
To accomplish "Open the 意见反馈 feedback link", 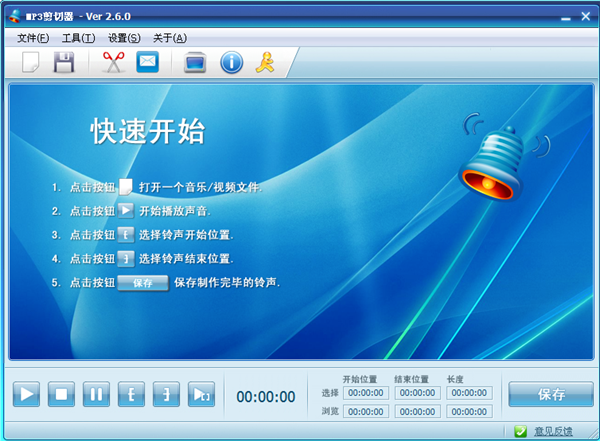I will click(553, 431).
